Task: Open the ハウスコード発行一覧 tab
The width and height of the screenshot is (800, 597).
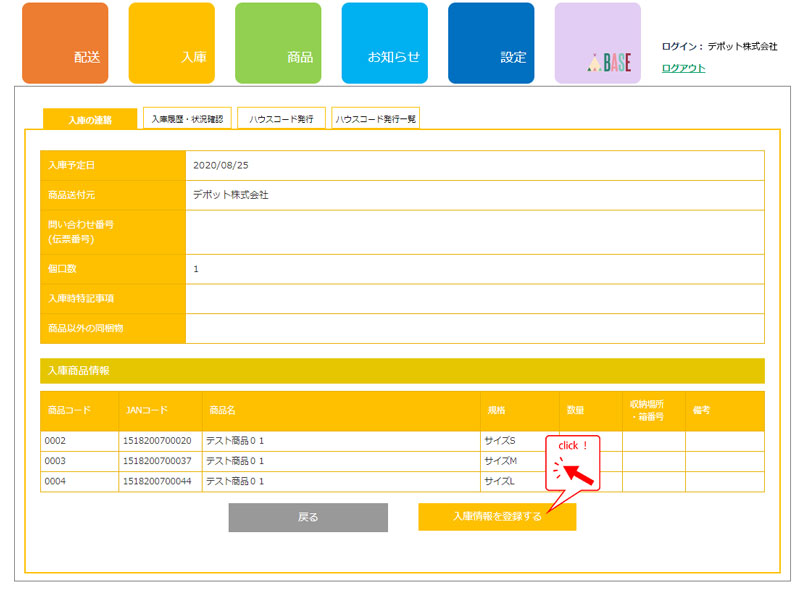Action: tap(375, 119)
